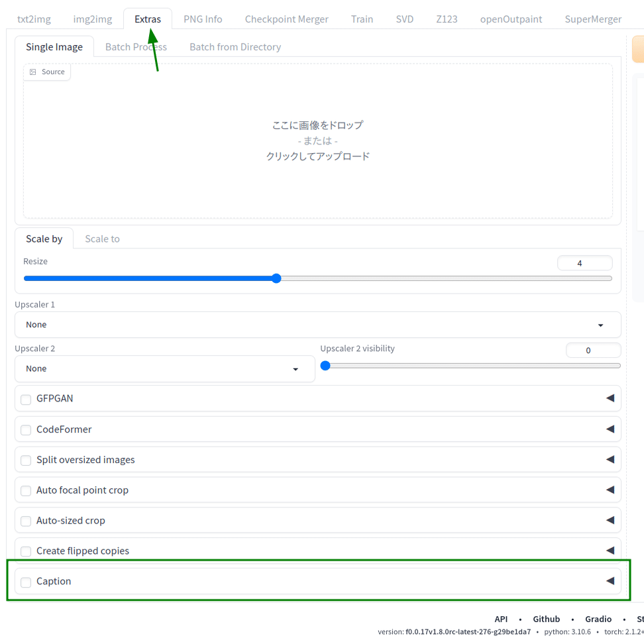Expand the Caption section arrow
644x644 pixels.
coord(610,581)
